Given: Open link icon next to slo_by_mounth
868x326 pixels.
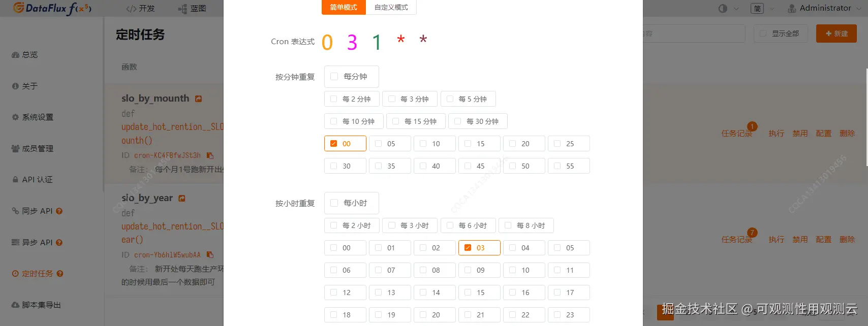Looking at the screenshot, I should point(199,99).
